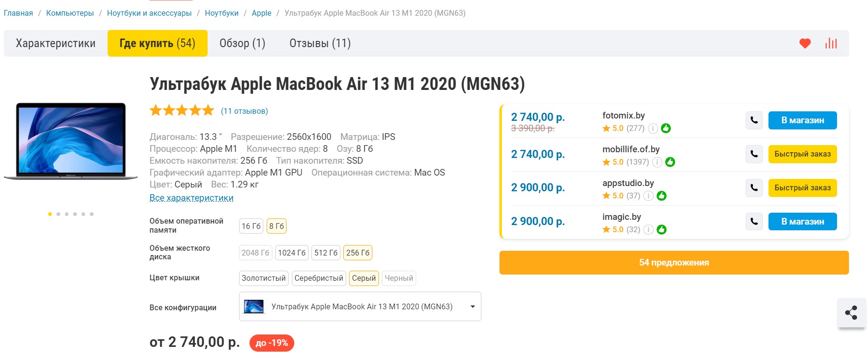Choose 1024 Гб disk size

pos(292,253)
